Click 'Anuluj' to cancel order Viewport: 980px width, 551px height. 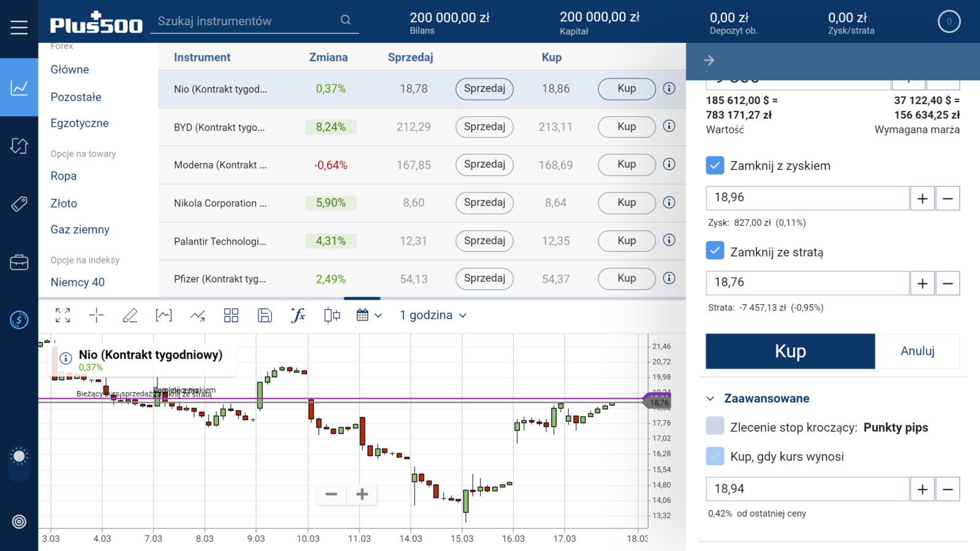[918, 351]
